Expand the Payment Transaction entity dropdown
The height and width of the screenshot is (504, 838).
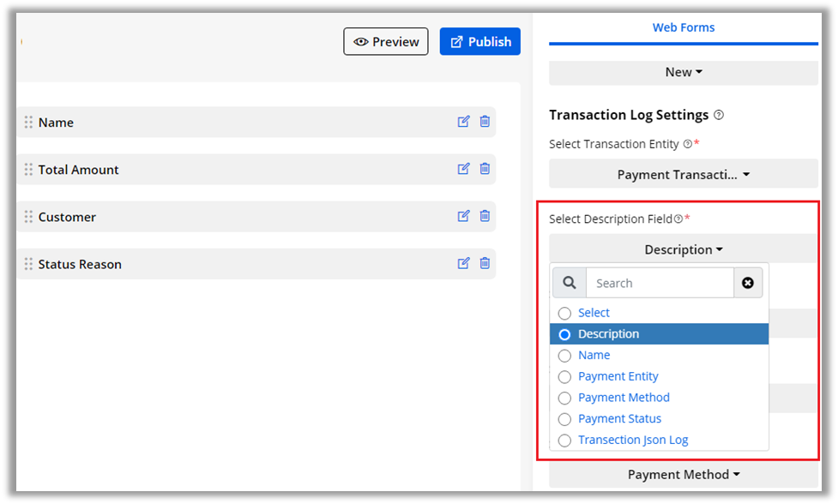tap(683, 174)
